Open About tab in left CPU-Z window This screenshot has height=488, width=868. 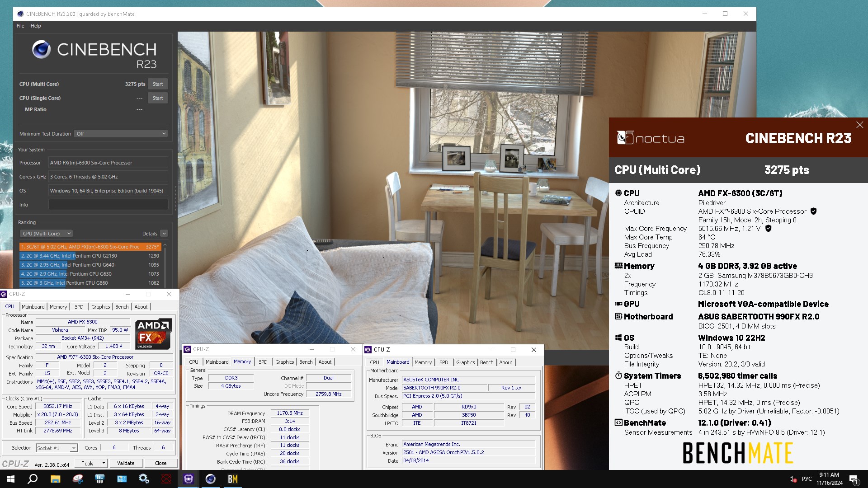tap(141, 307)
